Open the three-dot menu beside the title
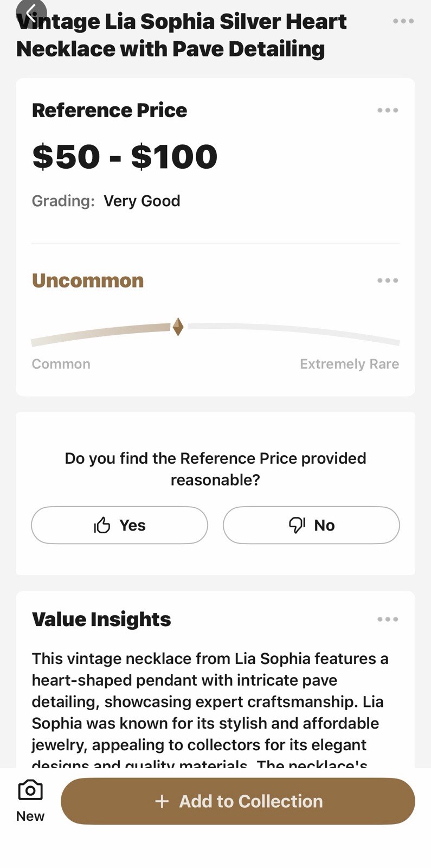Screen dimensions: 431x868 point(403,21)
